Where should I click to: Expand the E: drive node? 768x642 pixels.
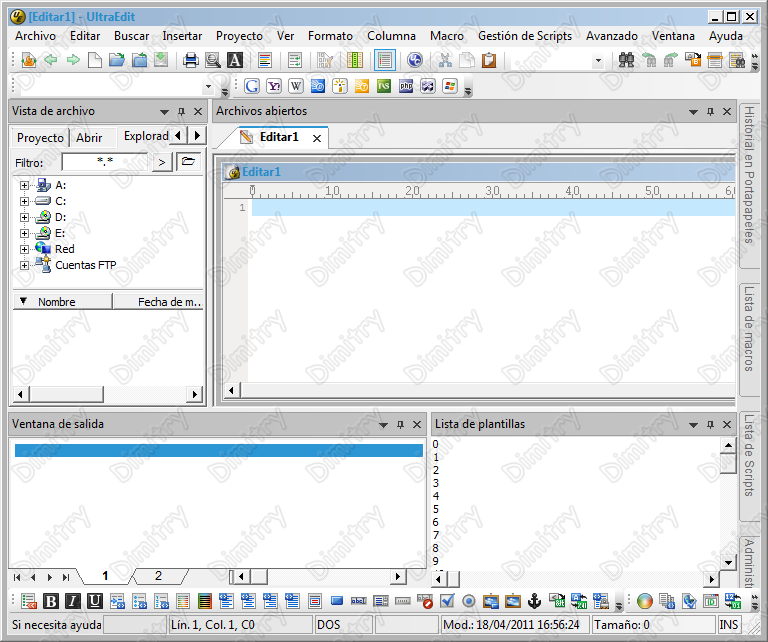(x=24, y=234)
